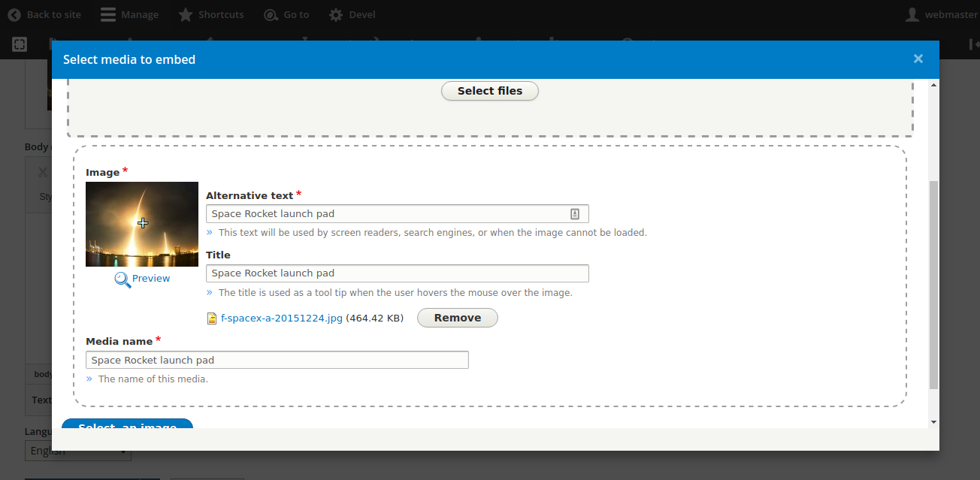
Task: Click the Preview magnifying glass icon
Action: point(122,278)
